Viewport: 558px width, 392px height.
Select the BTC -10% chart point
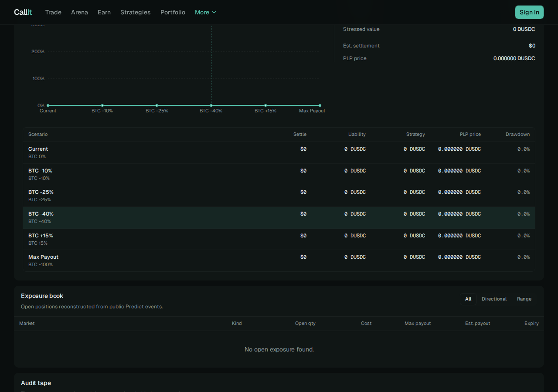click(102, 105)
